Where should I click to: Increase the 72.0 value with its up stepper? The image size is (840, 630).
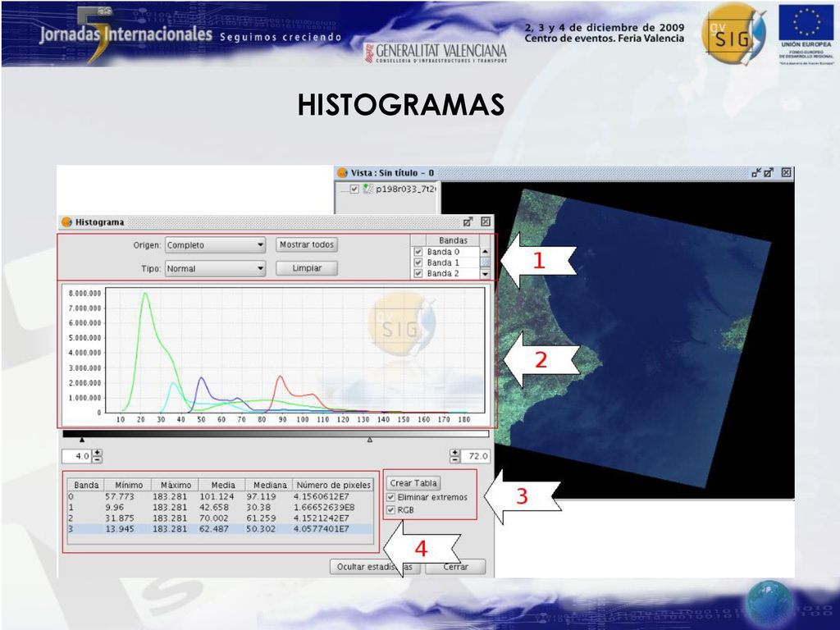pos(454,453)
